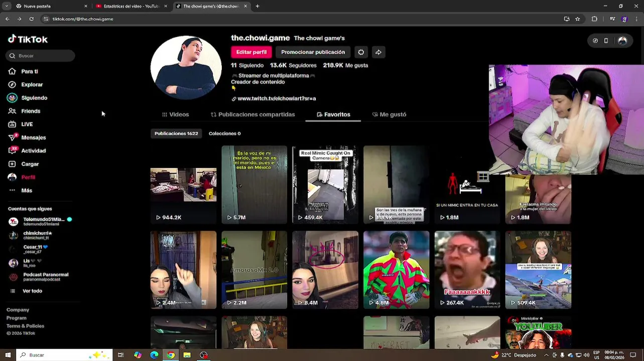Image resolution: width=644 pixels, height=361 pixels.
Task: Open the AmorosoMx 2.0 video thumbnail
Action: pyautogui.click(x=254, y=270)
